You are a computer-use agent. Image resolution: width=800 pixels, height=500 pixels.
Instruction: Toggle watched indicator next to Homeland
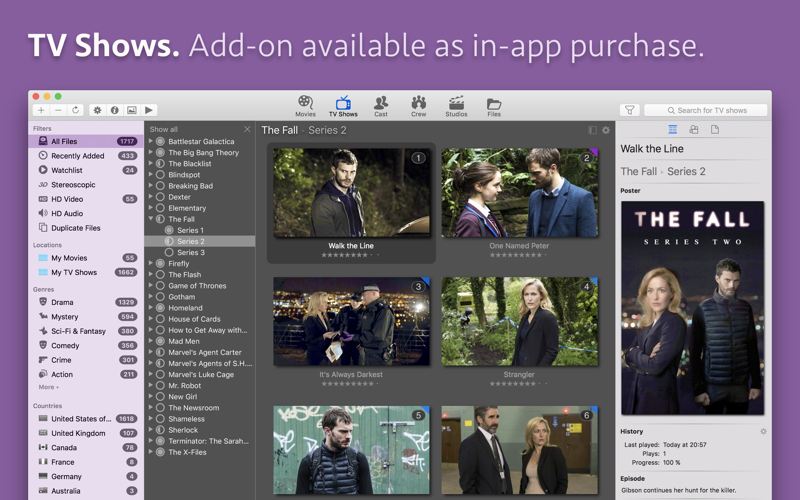coord(160,308)
